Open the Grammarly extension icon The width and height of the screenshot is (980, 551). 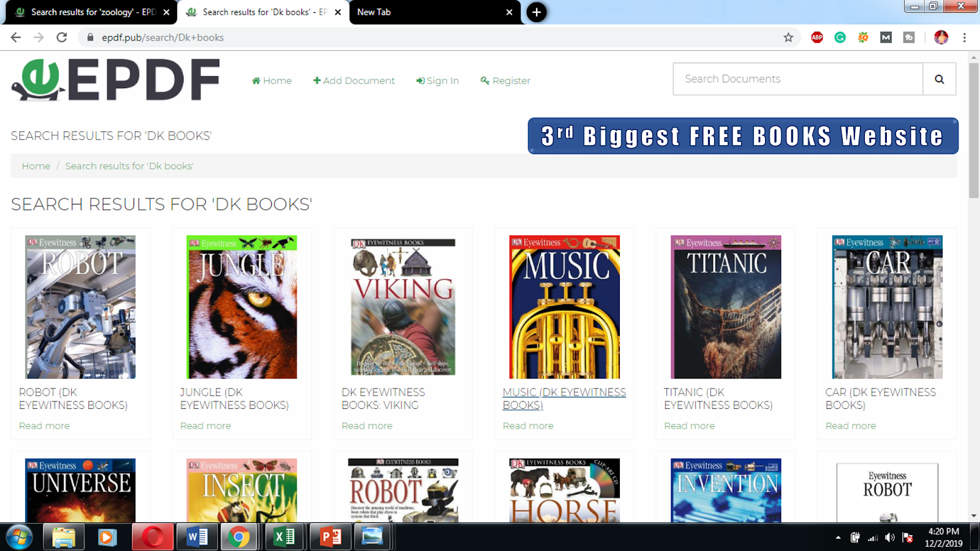click(x=840, y=37)
